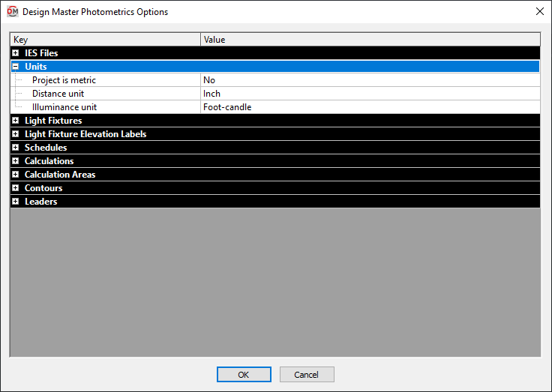Select the 'IES Files' section title
Image resolution: width=552 pixels, height=392 pixels.
point(41,53)
